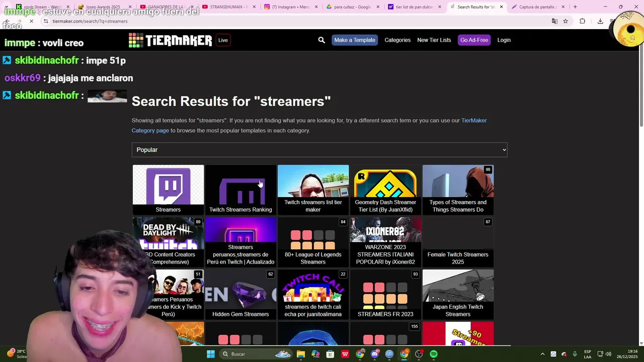This screenshot has width=644, height=362.
Task: Open qBittorrent from taskbar
Action: pyautogui.click(x=389, y=354)
